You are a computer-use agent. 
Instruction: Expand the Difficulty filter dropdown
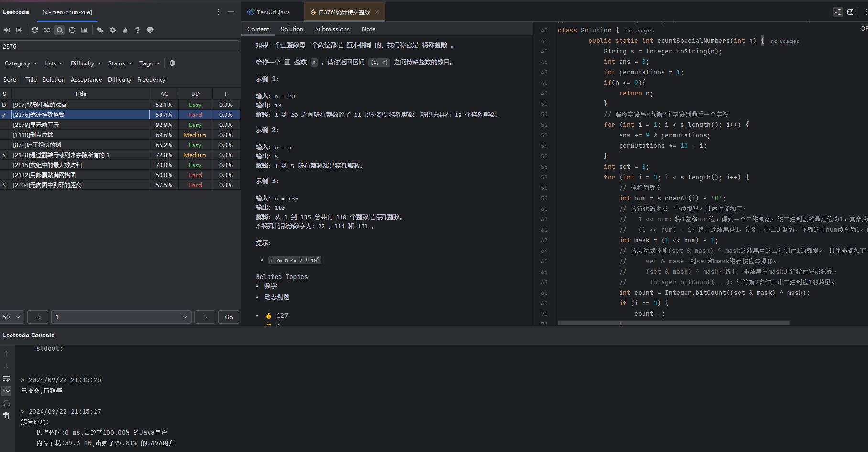[x=86, y=63]
